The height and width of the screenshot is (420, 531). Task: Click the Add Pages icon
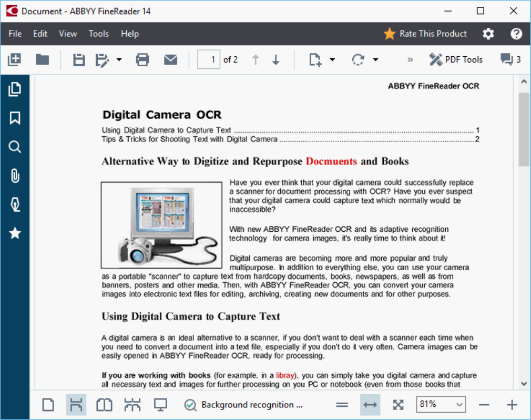[x=315, y=59]
